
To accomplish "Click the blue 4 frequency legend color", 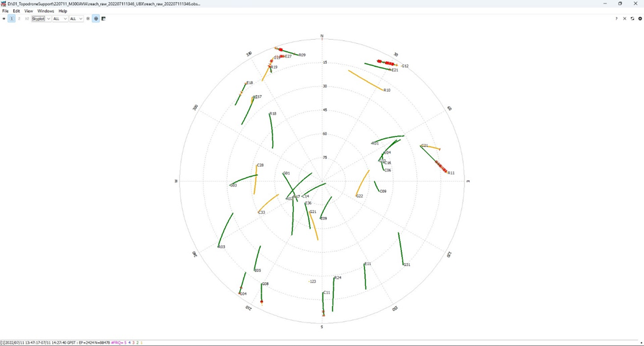I will click(129, 343).
